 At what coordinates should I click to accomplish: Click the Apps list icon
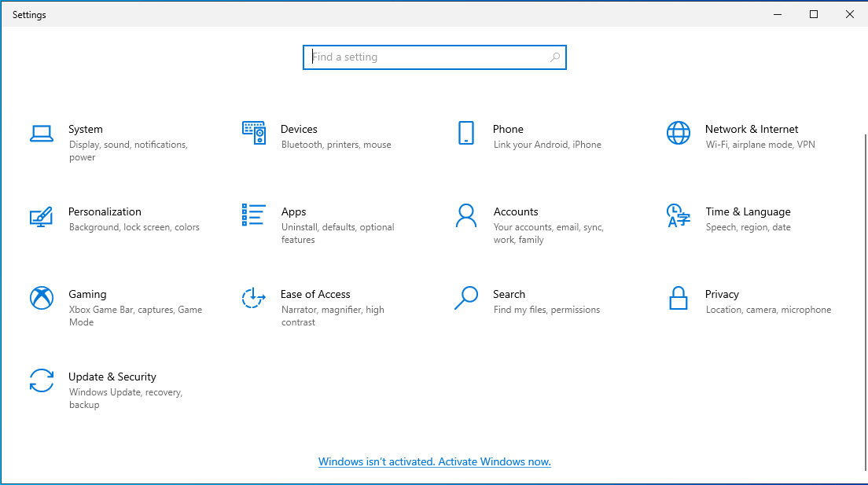pos(253,215)
